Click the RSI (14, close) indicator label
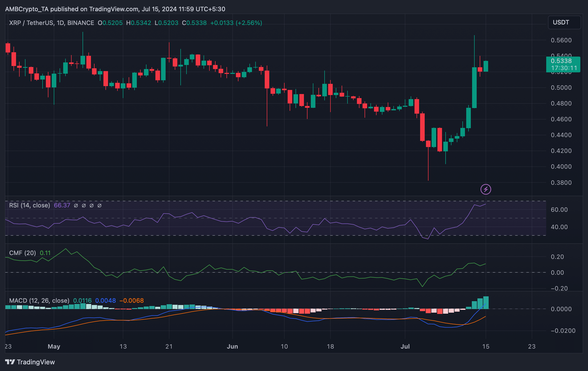 tap(30, 205)
